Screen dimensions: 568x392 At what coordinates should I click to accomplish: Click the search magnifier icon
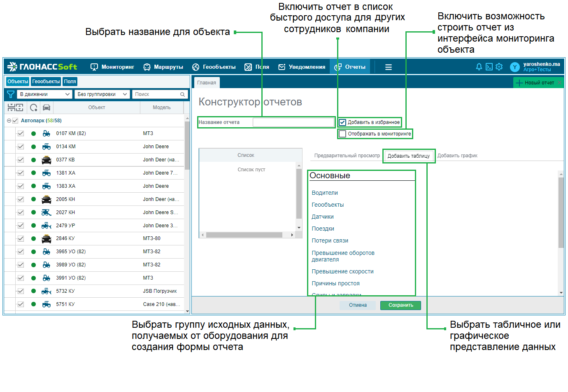point(182,94)
